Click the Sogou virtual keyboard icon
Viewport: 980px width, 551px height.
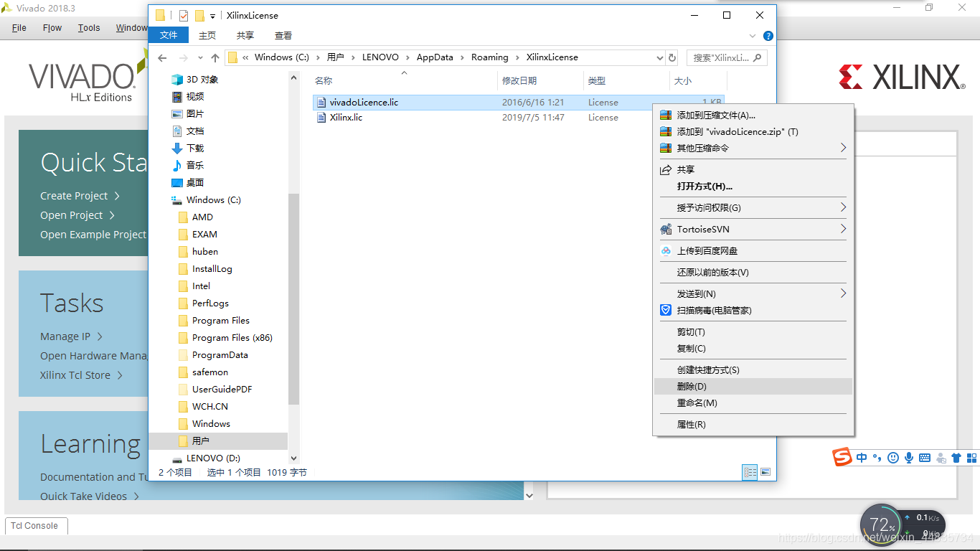click(x=925, y=458)
